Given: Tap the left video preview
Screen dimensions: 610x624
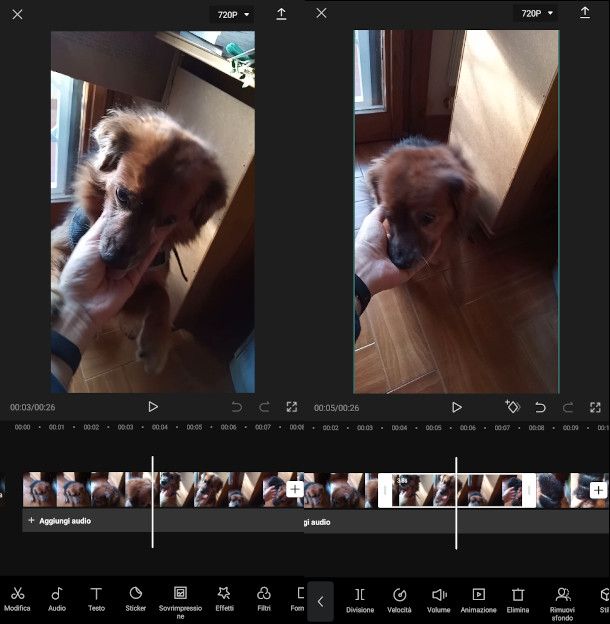Looking at the screenshot, I should [x=153, y=212].
